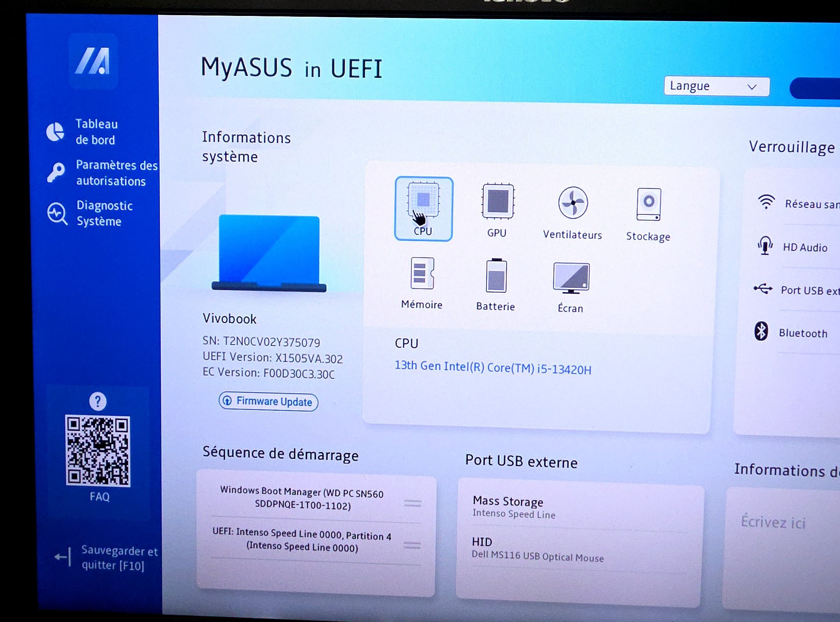Click the FAQ question mark icon
The image size is (840, 622).
tap(98, 401)
